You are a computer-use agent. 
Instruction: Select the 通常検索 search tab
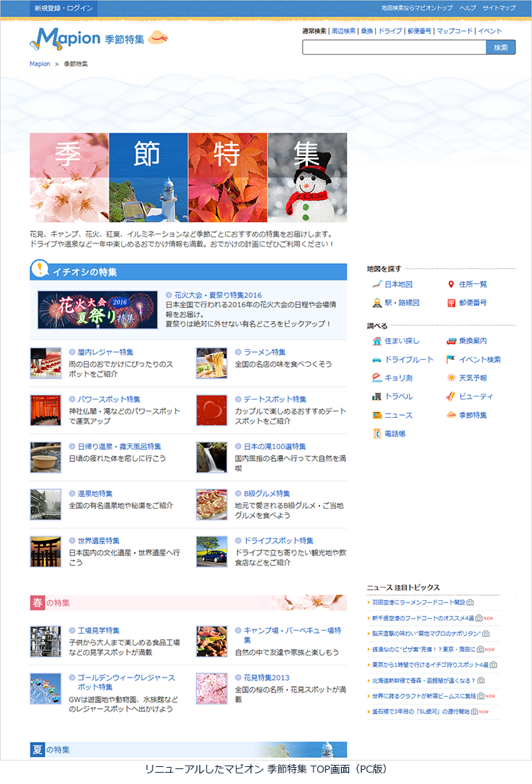[314, 31]
